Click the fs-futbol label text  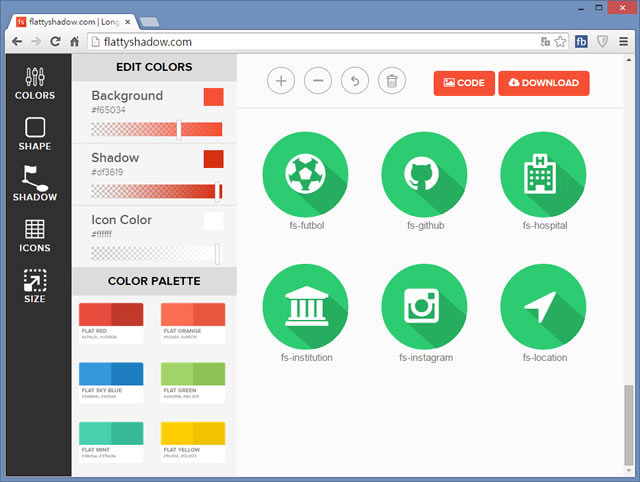tap(307, 225)
